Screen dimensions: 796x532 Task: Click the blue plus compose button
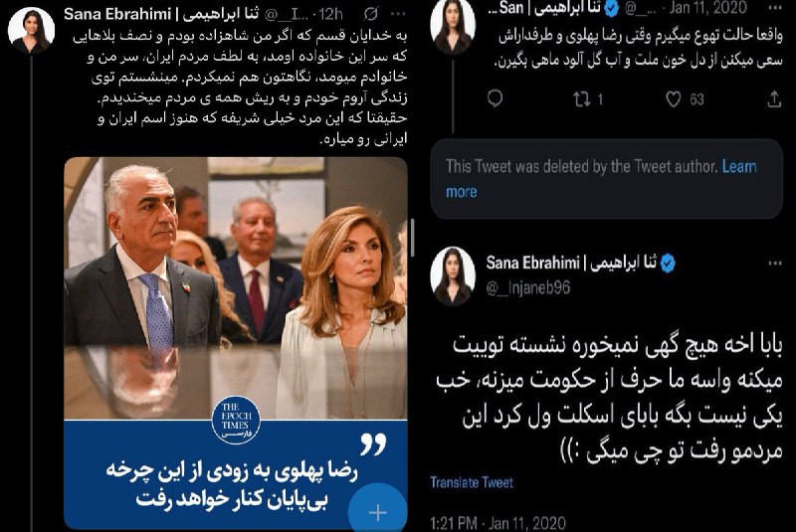pos(378,511)
